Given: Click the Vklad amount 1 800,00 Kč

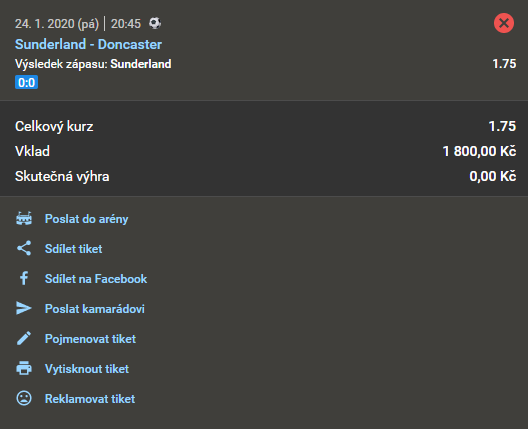Looking at the screenshot, I should point(479,151).
